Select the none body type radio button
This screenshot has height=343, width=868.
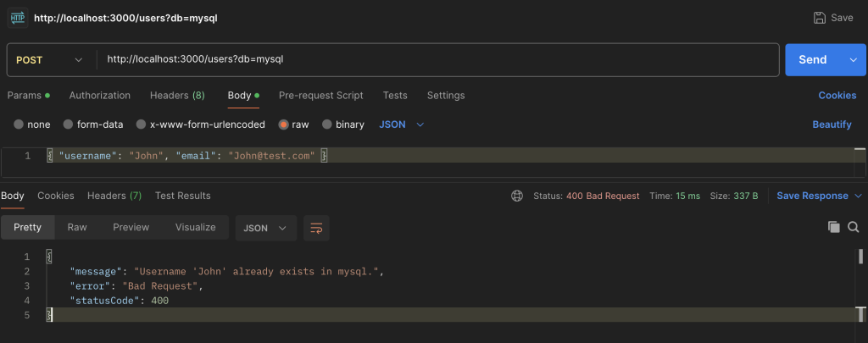tap(19, 124)
